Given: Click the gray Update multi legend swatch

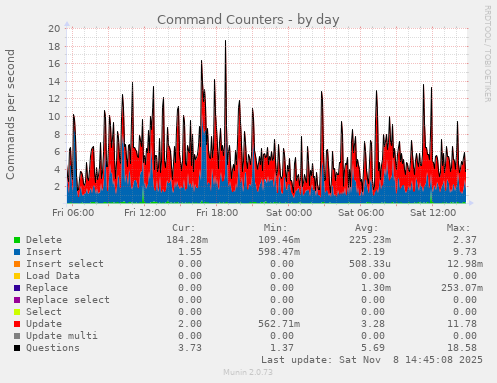Looking at the screenshot, I should click(x=17, y=336).
